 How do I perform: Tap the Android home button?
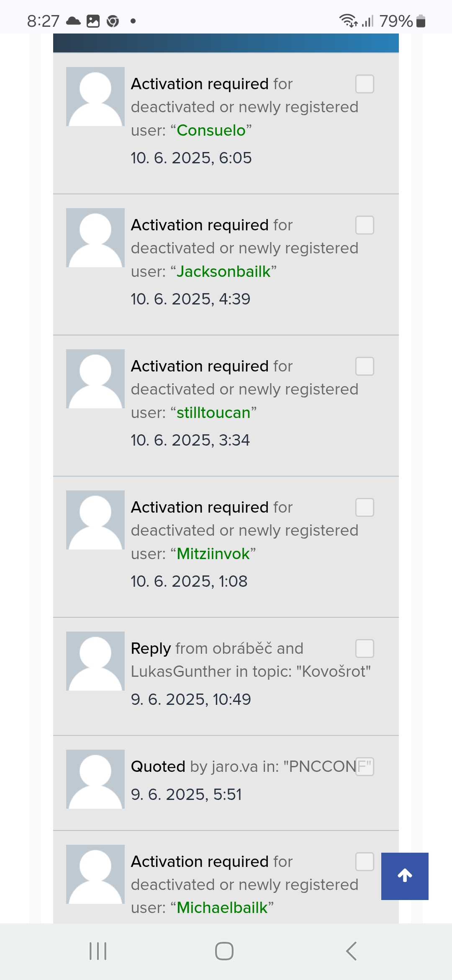224,951
